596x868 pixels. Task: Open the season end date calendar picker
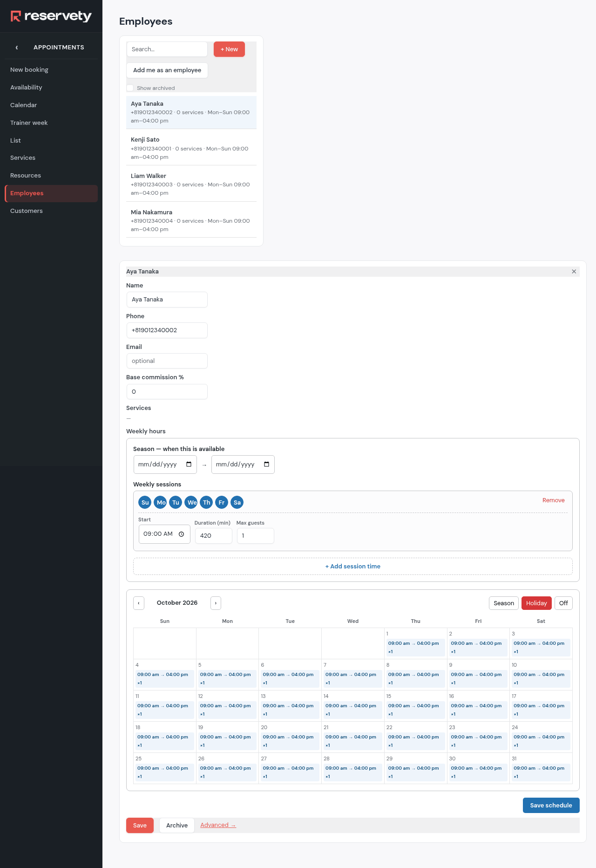click(x=266, y=465)
